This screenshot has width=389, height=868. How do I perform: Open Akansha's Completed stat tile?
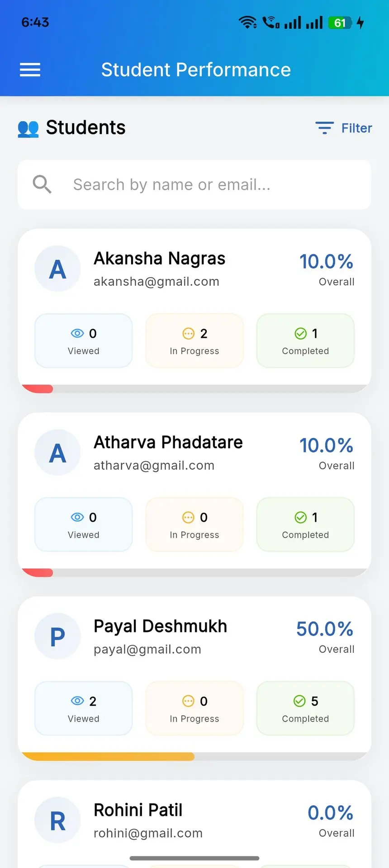[305, 341]
